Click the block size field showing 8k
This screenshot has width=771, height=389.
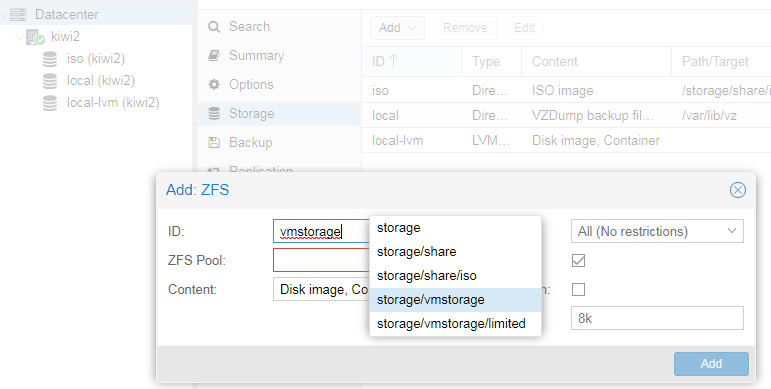tap(657, 318)
